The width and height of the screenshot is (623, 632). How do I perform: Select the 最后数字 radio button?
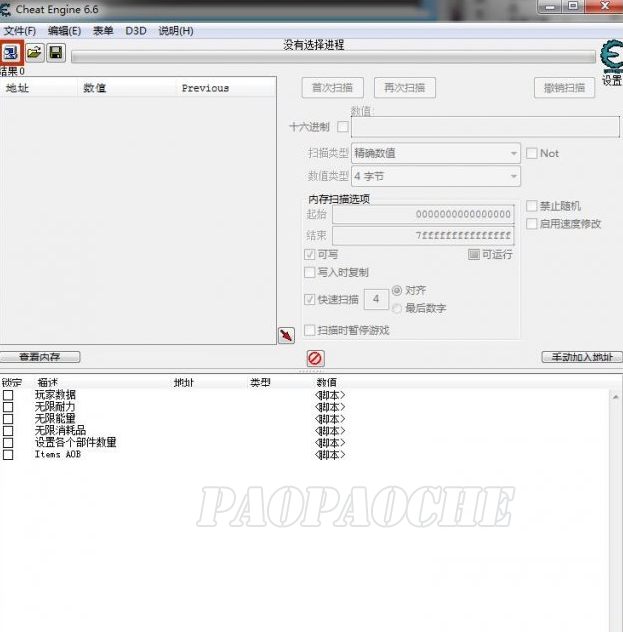coord(397,308)
